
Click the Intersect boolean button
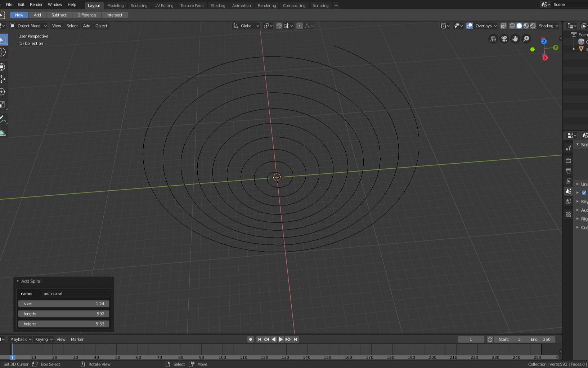[x=115, y=15]
